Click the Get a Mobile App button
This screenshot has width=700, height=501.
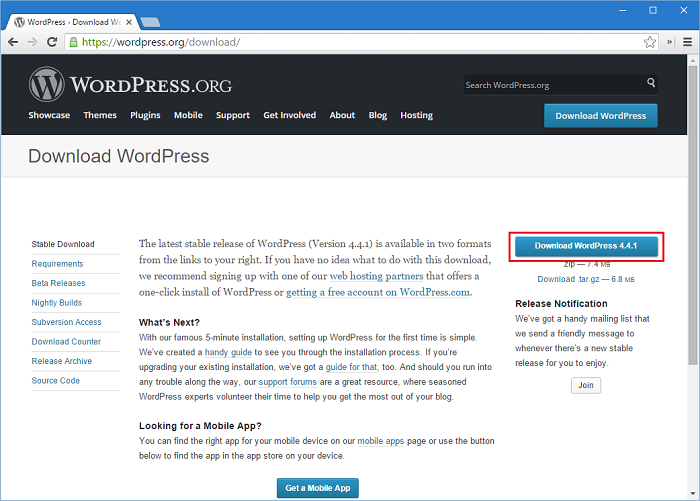click(x=317, y=488)
